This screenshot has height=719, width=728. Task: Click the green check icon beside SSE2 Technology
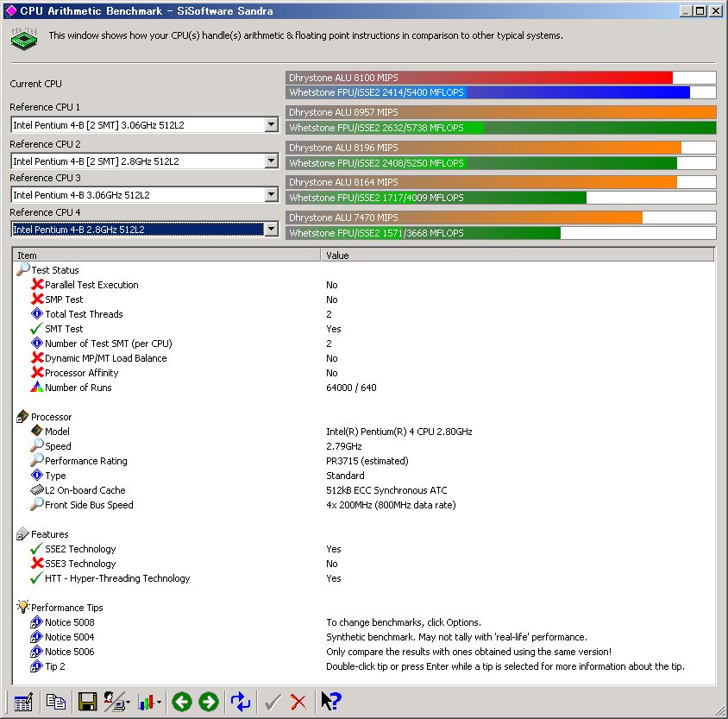[x=37, y=549]
